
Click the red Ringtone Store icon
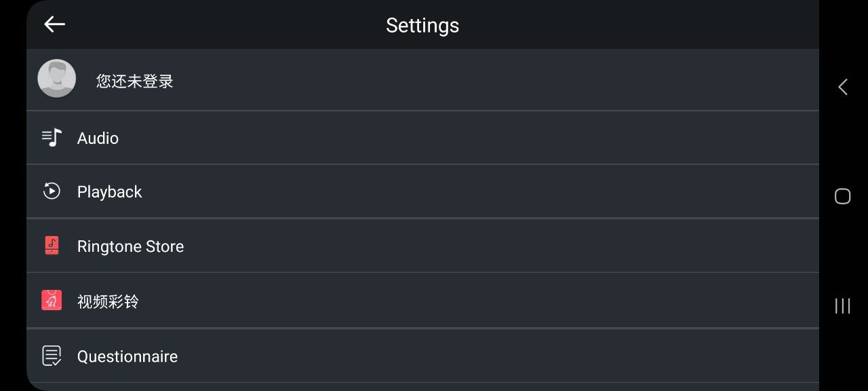click(52, 246)
